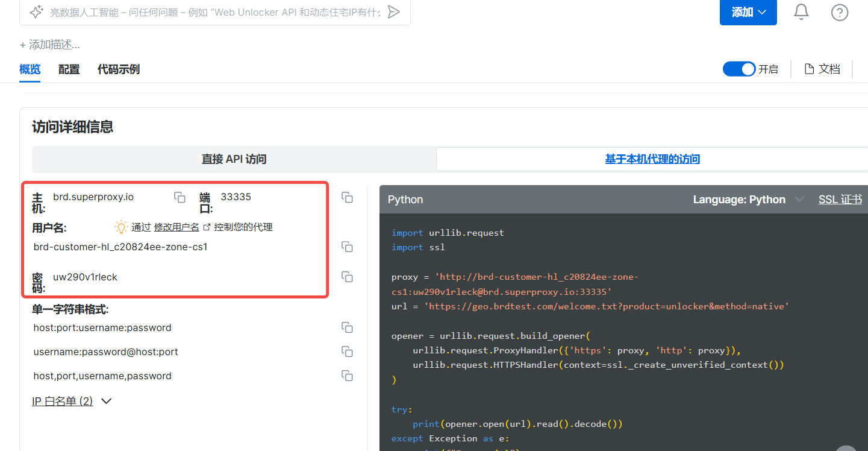Click the 访问详细信息 heading
Image resolution: width=868 pixels, height=451 pixels.
tap(73, 127)
